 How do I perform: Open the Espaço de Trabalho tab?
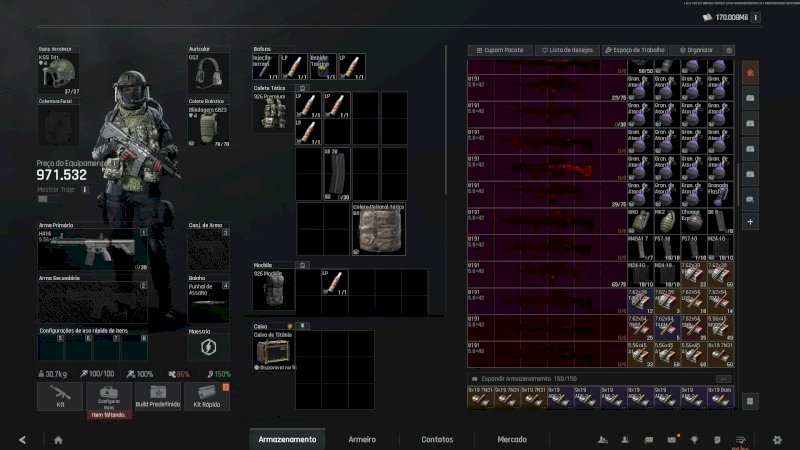[x=635, y=50]
